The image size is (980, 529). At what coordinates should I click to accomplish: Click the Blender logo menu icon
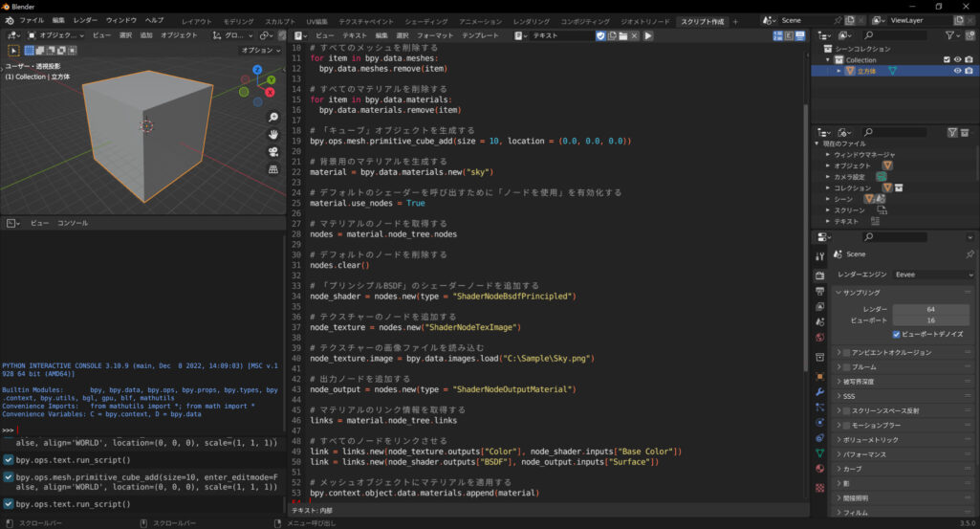click(x=10, y=21)
